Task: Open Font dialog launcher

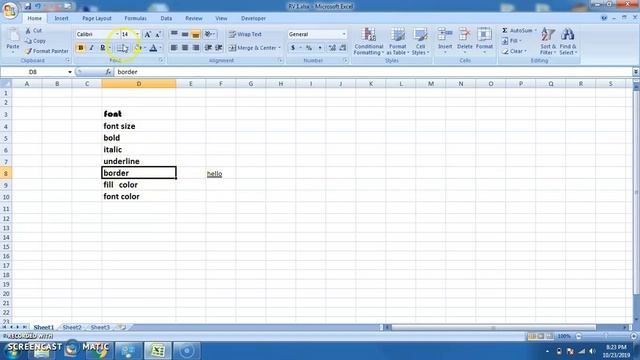Action: tap(161, 60)
